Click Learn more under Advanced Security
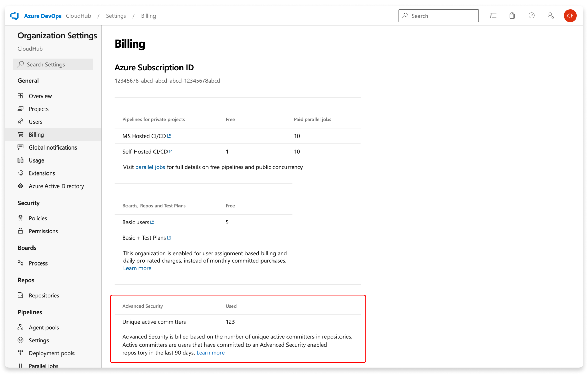This screenshot has height=375, width=588. [x=210, y=353]
